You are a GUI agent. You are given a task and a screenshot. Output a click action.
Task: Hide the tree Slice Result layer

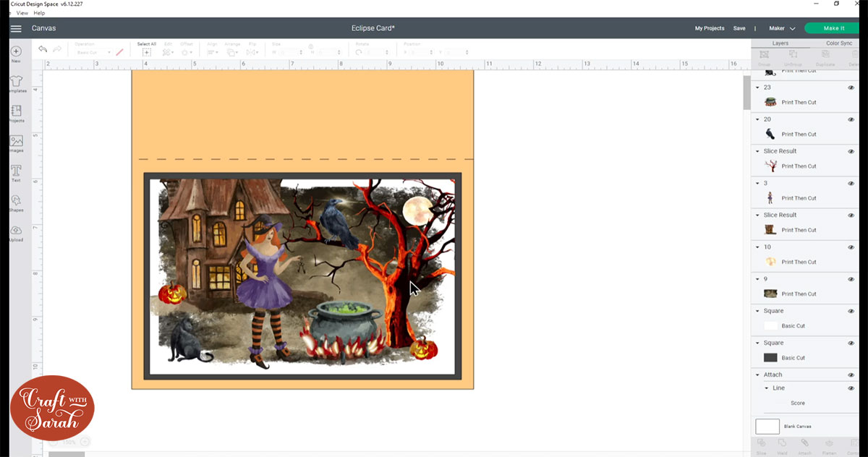pos(851,151)
